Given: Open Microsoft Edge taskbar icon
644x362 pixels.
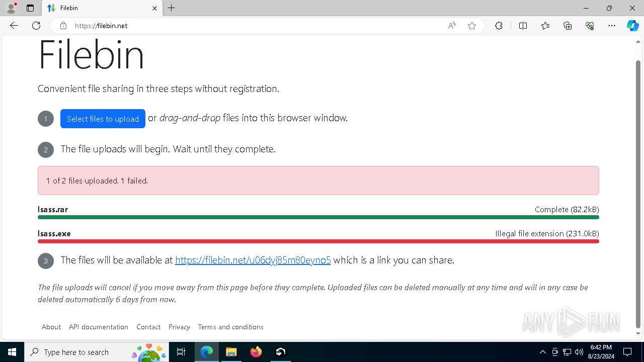Looking at the screenshot, I should 207,352.
